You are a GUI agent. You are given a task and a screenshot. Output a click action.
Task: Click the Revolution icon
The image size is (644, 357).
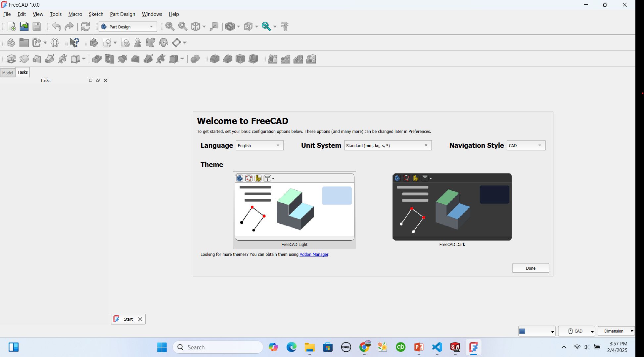coord(24,59)
